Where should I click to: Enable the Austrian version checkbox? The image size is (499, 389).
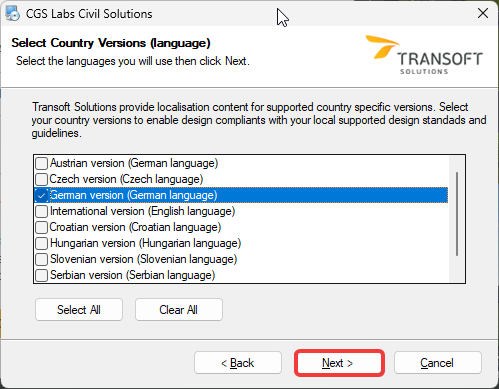pos(41,163)
